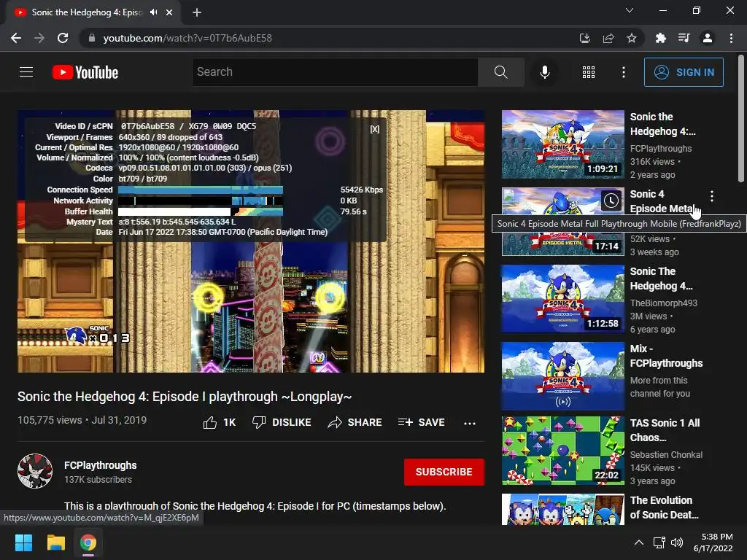Type in the YouTube Search field
747x560 pixels.
point(335,72)
